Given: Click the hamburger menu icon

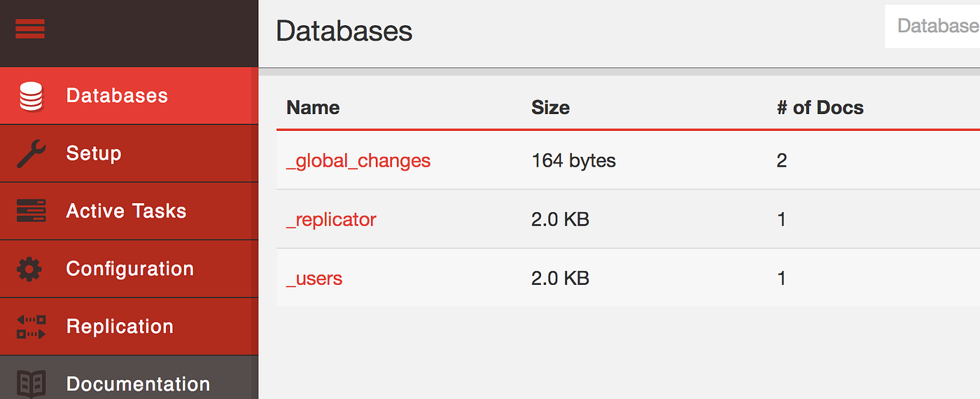Looking at the screenshot, I should [x=30, y=29].
